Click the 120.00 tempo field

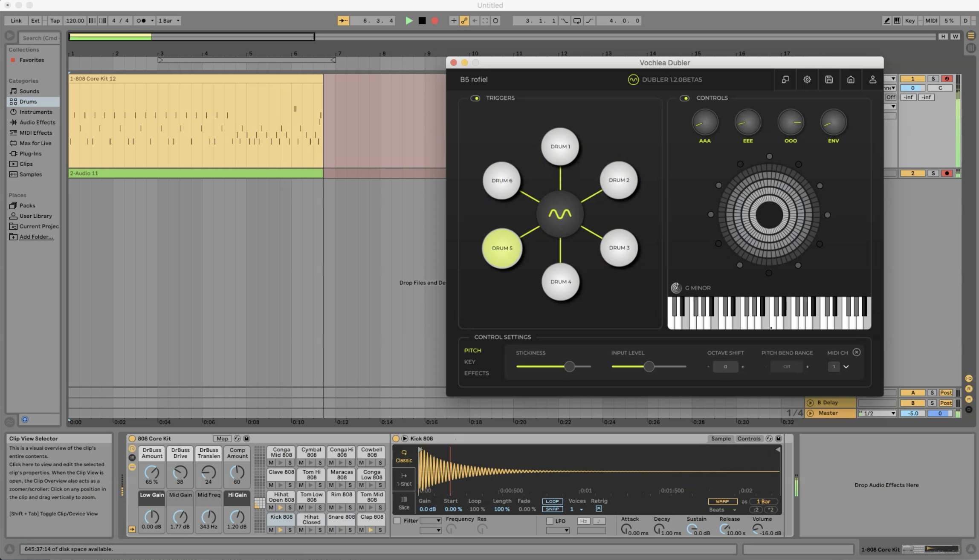pyautogui.click(x=75, y=20)
